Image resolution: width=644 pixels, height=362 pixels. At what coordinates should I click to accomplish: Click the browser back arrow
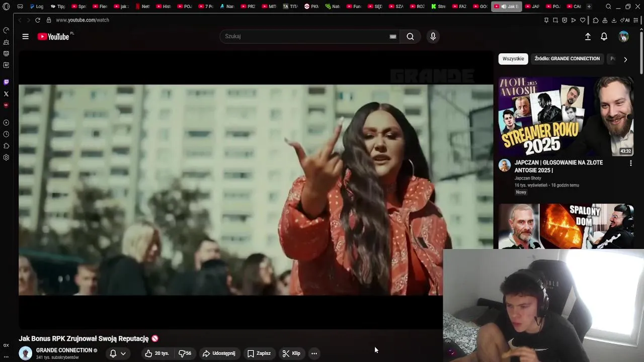[x=20, y=20]
